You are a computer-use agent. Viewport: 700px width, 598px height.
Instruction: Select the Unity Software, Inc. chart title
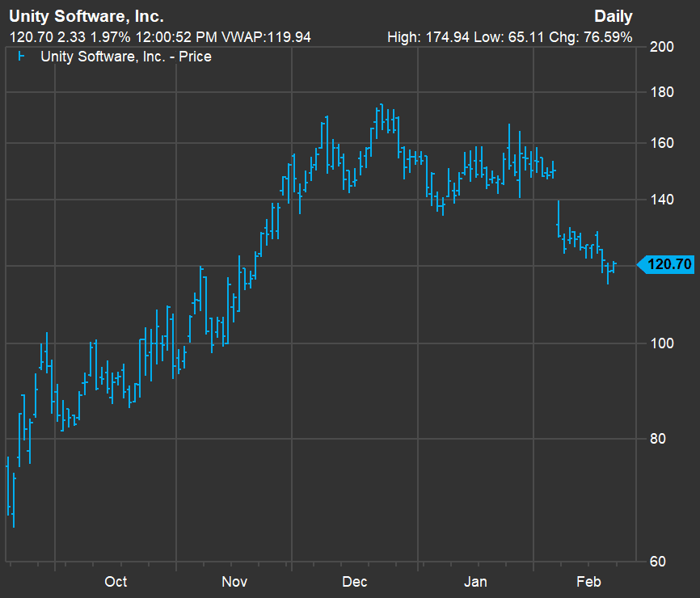click(x=86, y=16)
